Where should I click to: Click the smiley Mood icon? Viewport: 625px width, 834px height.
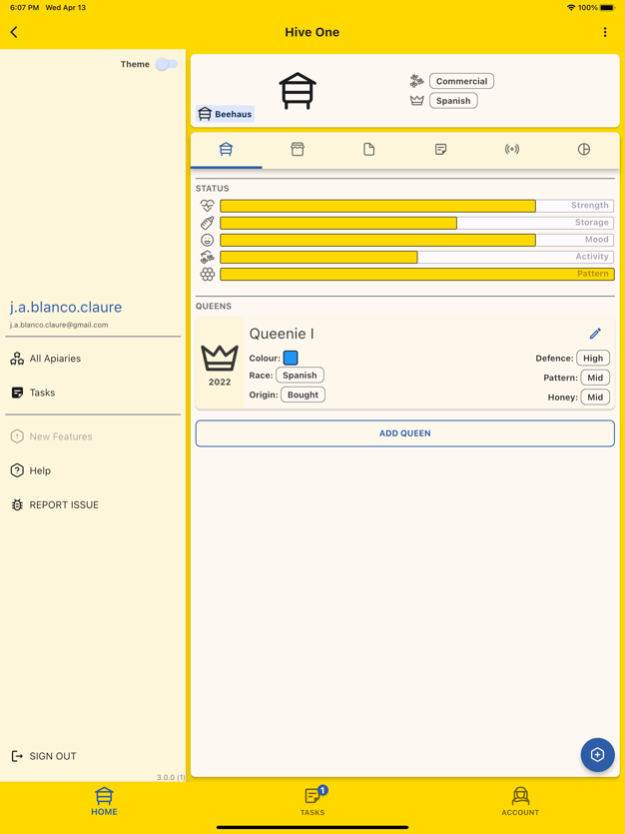(207, 240)
